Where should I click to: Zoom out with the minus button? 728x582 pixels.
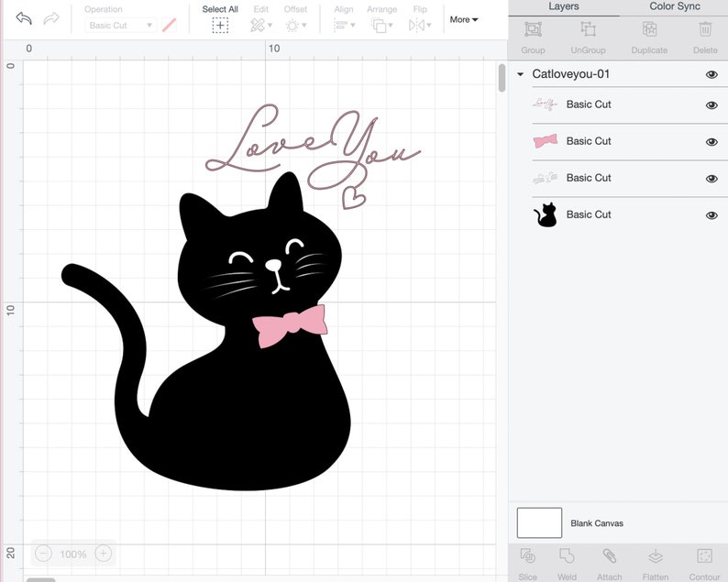coord(43,554)
